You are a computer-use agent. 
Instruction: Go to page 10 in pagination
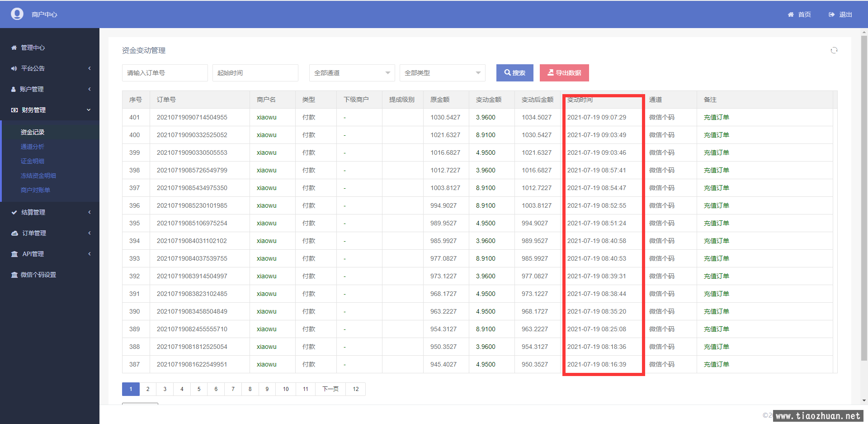coord(286,389)
